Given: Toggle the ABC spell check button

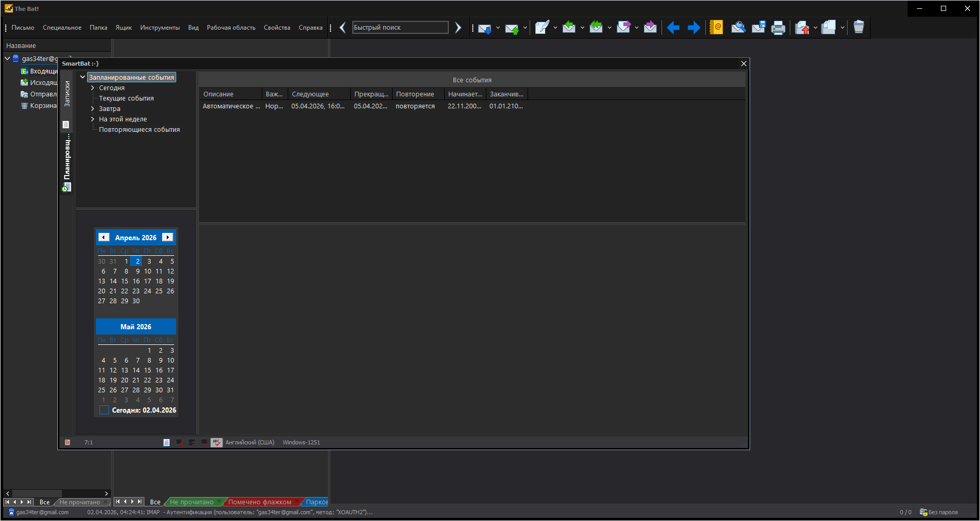Looking at the screenshot, I should point(216,442).
